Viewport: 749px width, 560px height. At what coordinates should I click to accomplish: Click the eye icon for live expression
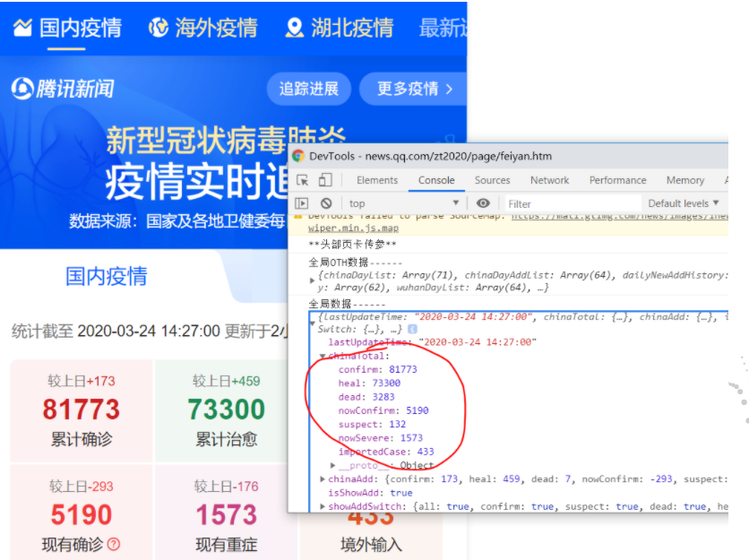pos(483,203)
